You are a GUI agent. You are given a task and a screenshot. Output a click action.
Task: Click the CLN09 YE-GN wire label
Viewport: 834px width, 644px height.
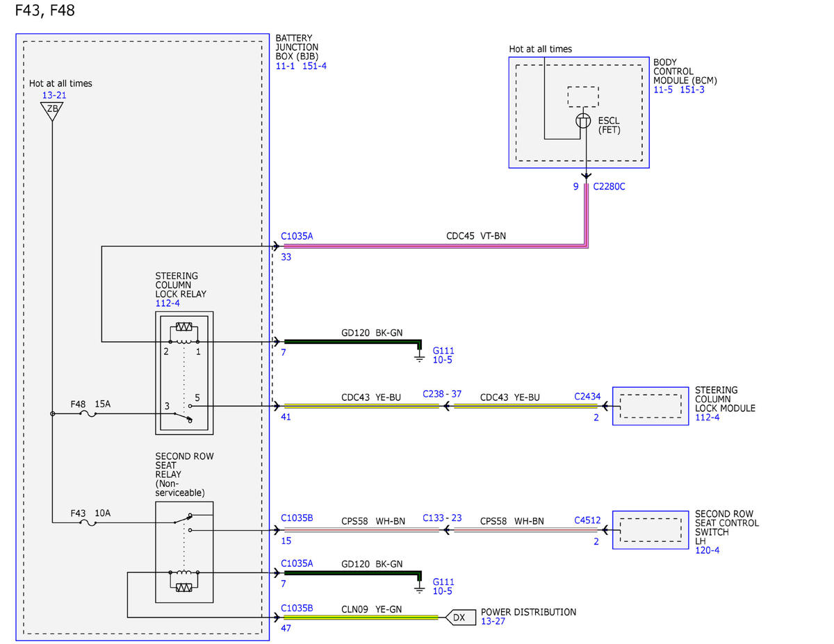point(371,609)
